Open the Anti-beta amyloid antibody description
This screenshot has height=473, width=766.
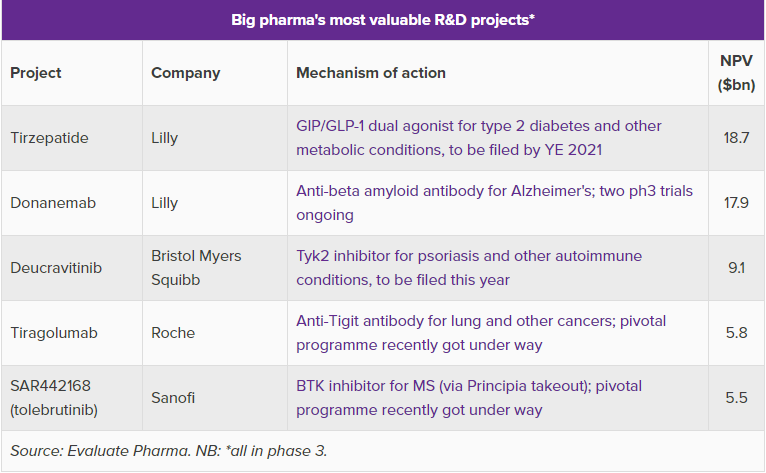[494, 203]
